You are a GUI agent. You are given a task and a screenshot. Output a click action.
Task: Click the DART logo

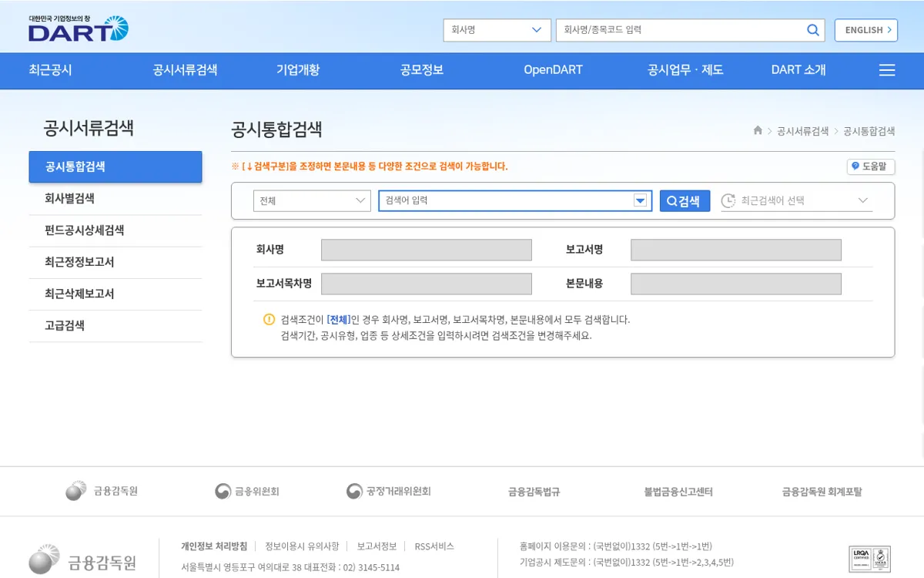coord(79,29)
